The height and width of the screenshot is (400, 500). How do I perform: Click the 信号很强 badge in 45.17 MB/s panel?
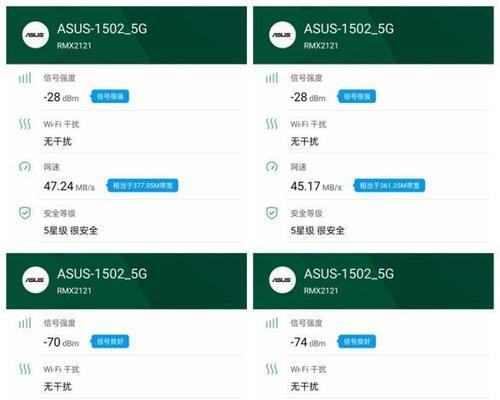357,97
